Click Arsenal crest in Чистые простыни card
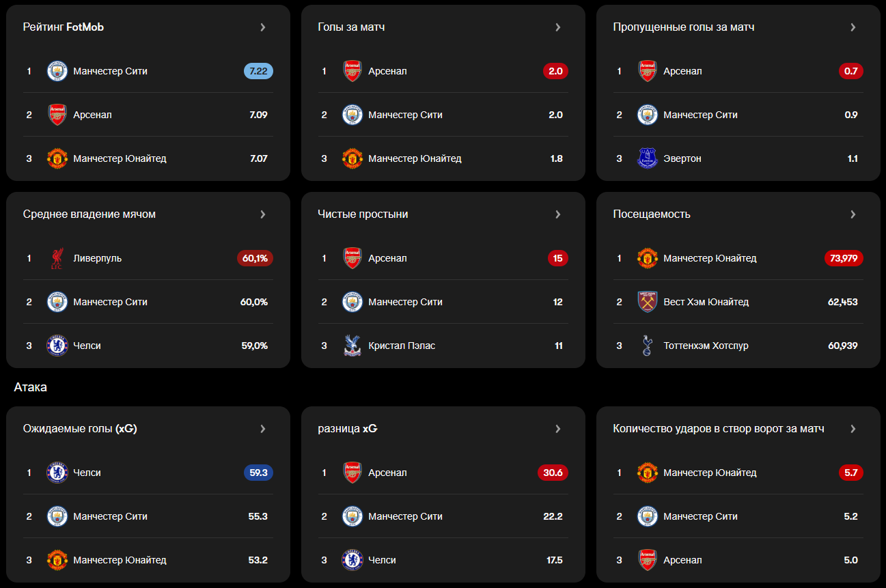Image resolution: width=886 pixels, height=588 pixels. click(x=352, y=258)
